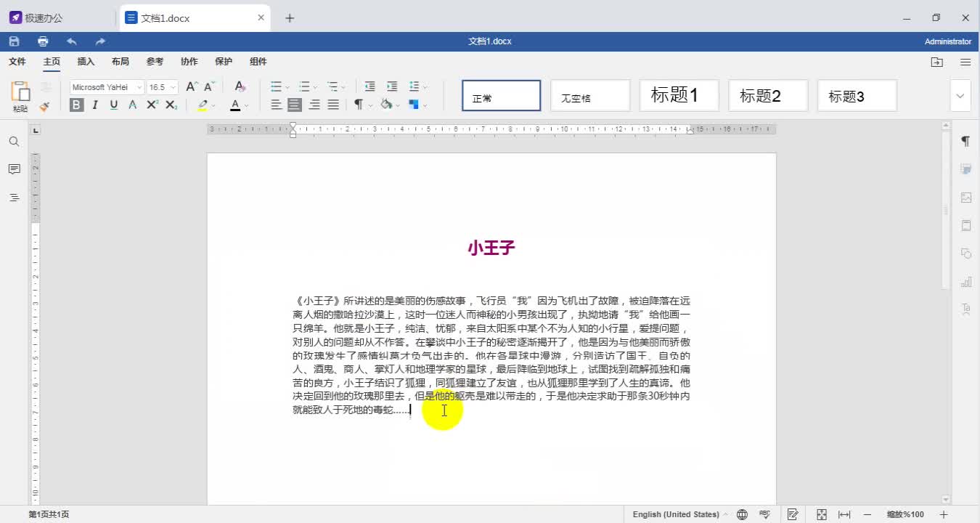This screenshot has width=980, height=523.
Task: Click zoom in plus in status bar
Action: click(943, 514)
